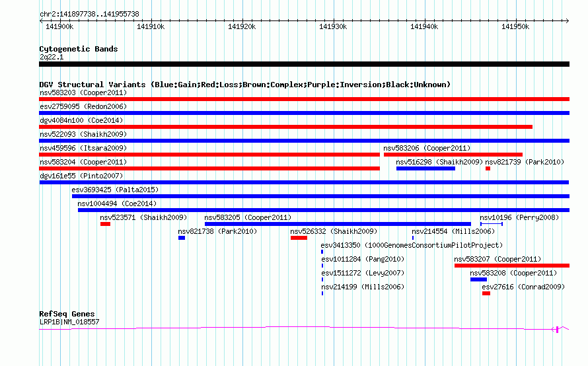
Task: Click the 141900k ruler tick label
Action: (x=59, y=26)
